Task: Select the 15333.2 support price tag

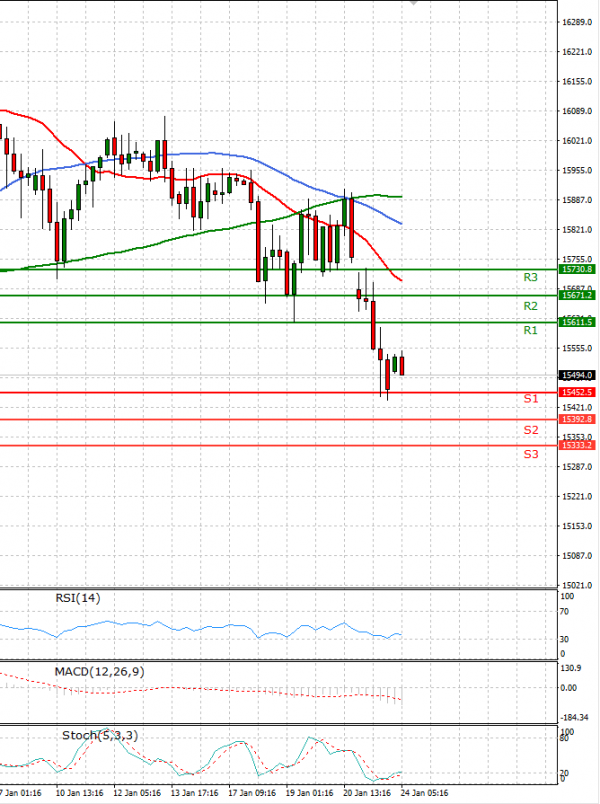Action: (x=577, y=445)
